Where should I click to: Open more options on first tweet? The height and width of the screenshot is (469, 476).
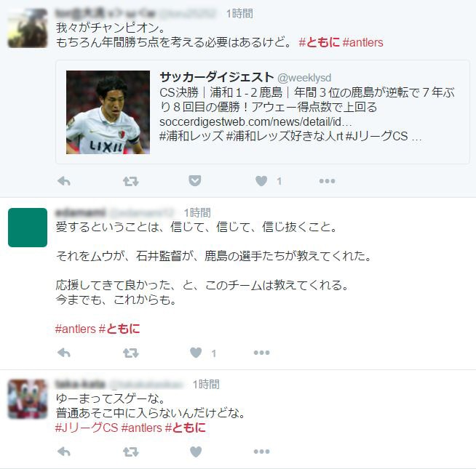click(x=327, y=181)
